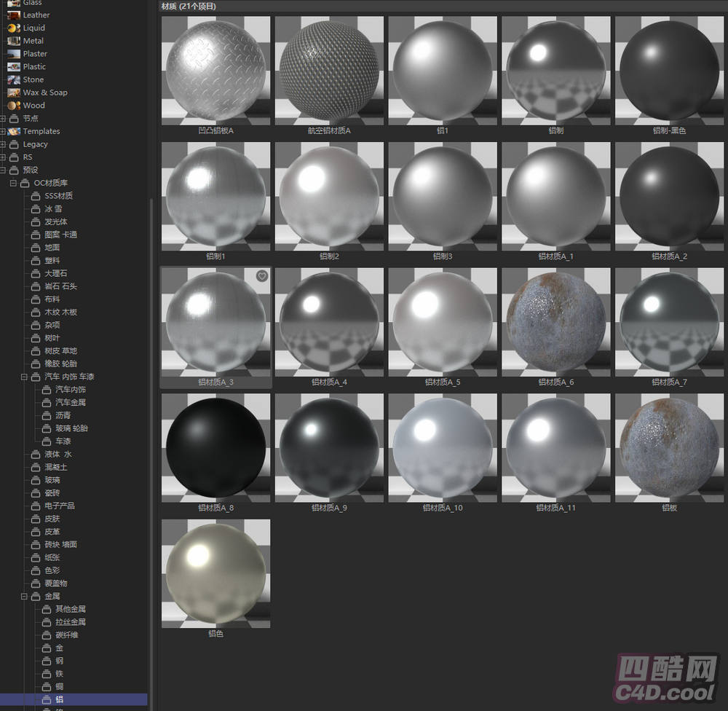
Task: Open the Wax & Soap category icon
Action: pyautogui.click(x=14, y=93)
